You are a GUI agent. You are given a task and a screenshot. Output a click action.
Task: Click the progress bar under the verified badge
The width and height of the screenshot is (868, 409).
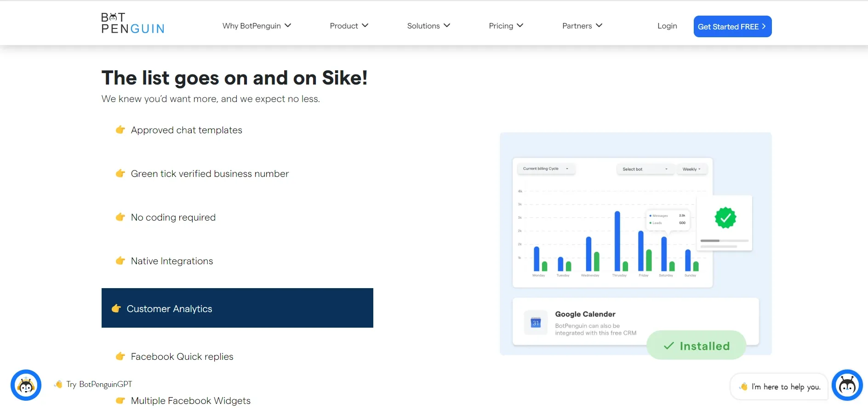pos(725,240)
